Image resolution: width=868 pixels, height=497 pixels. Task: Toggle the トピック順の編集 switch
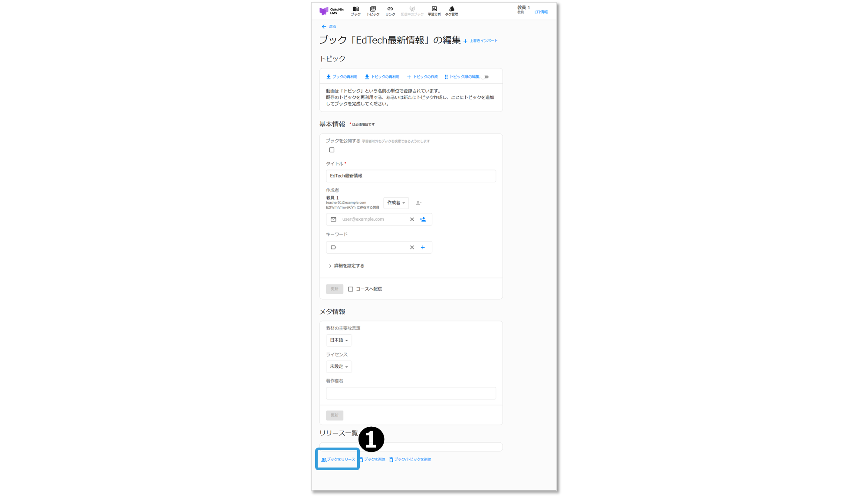[485, 77]
